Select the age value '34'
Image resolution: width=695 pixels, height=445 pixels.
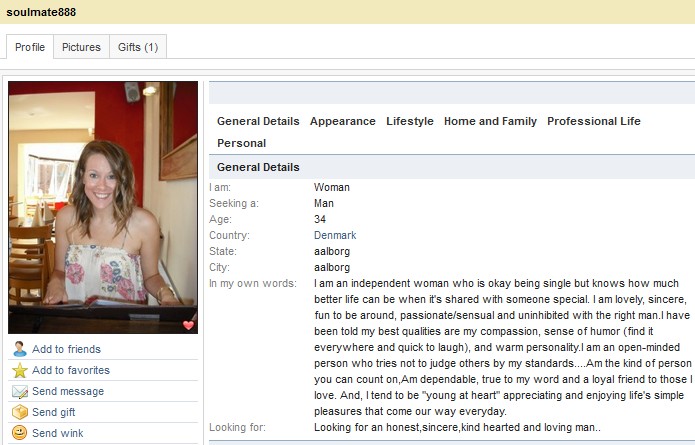320,219
